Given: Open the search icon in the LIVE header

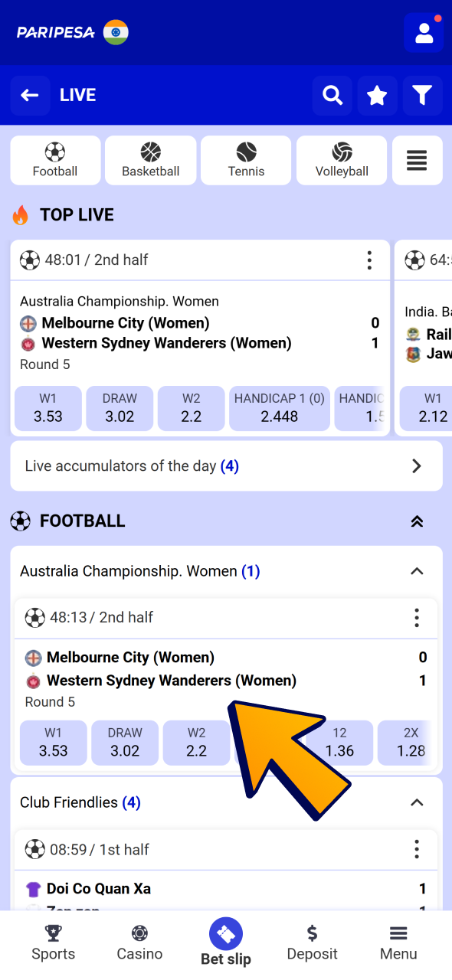Looking at the screenshot, I should pos(332,95).
